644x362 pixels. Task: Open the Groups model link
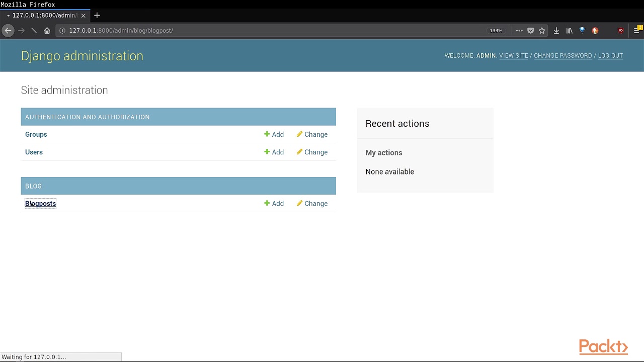click(36, 135)
